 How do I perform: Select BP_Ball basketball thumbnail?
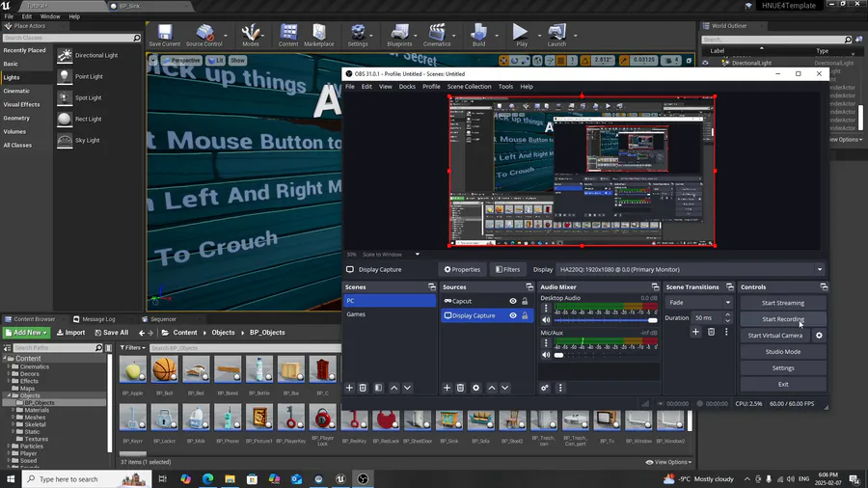(164, 369)
